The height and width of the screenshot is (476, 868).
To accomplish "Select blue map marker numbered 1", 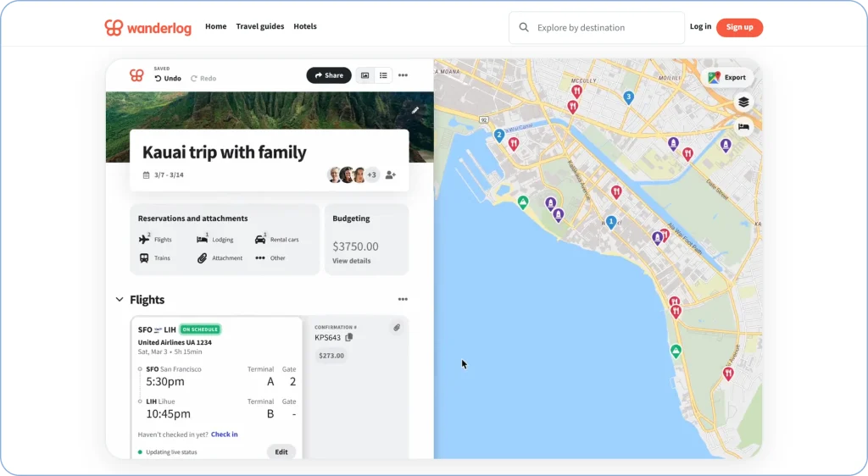I will click(x=611, y=223).
